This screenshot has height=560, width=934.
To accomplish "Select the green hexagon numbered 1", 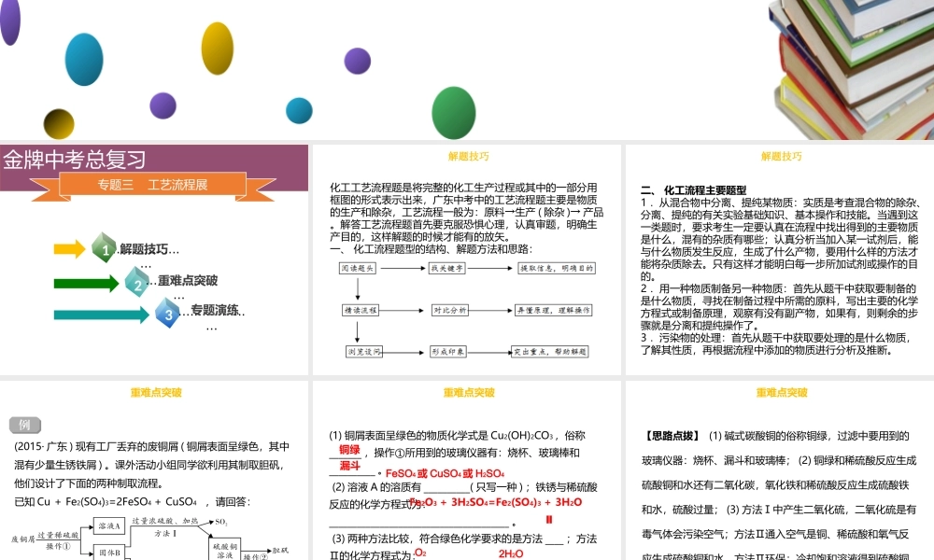I will [x=105, y=248].
